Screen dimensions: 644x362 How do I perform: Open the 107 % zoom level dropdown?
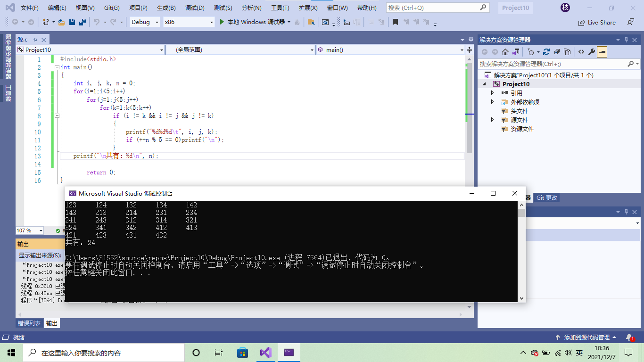click(30, 230)
